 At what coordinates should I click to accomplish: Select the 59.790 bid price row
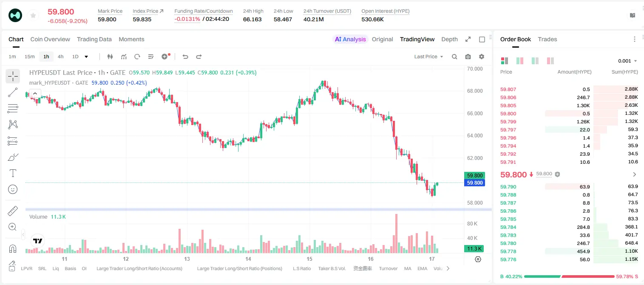click(569, 187)
